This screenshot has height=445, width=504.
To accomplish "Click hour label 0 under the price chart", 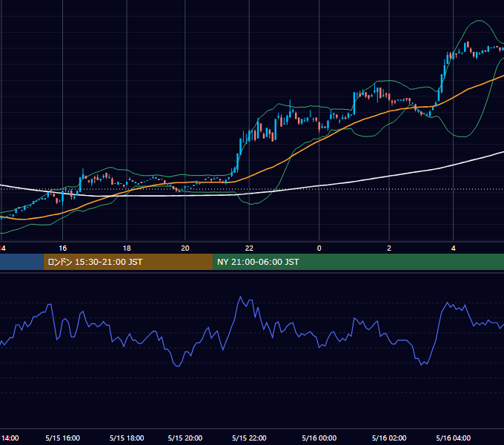I will 319,248.
